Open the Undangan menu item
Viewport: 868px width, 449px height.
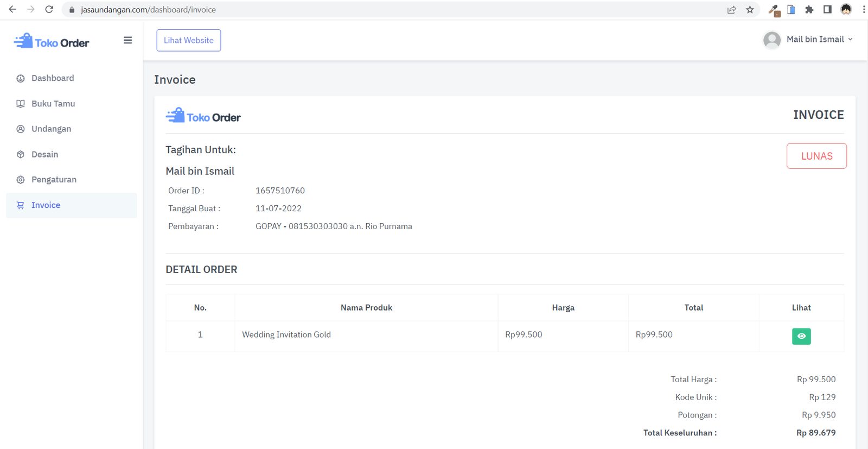[x=51, y=129]
